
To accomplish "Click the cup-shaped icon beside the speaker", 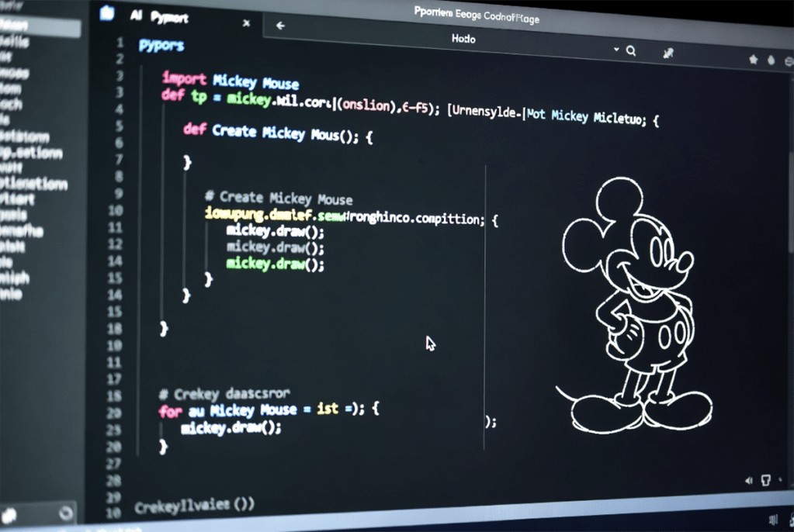I will [766, 481].
